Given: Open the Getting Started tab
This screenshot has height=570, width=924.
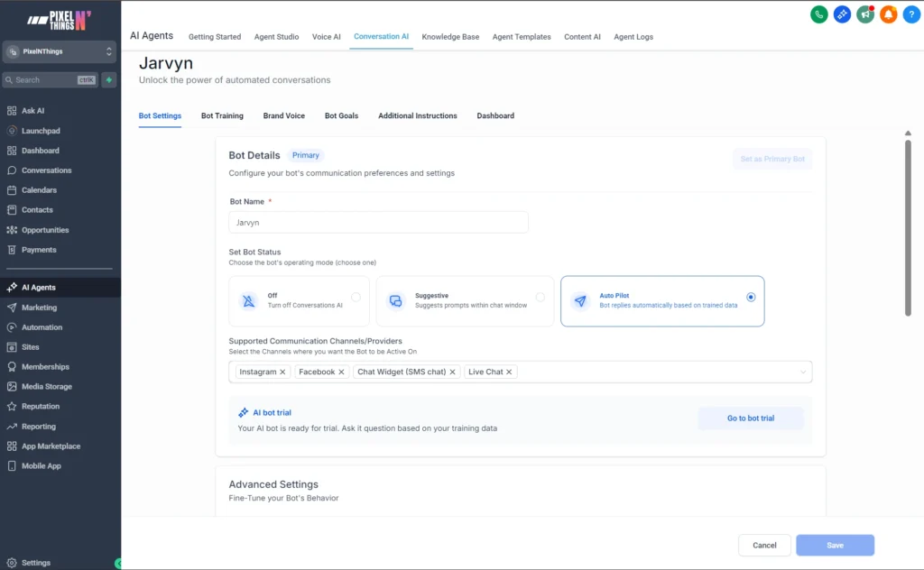Looking at the screenshot, I should (x=215, y=36).
